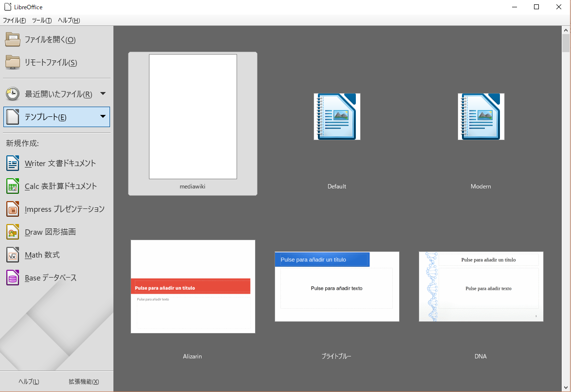Click the Remote Files folder icon

pyautogui.click(x=13, y=62)
